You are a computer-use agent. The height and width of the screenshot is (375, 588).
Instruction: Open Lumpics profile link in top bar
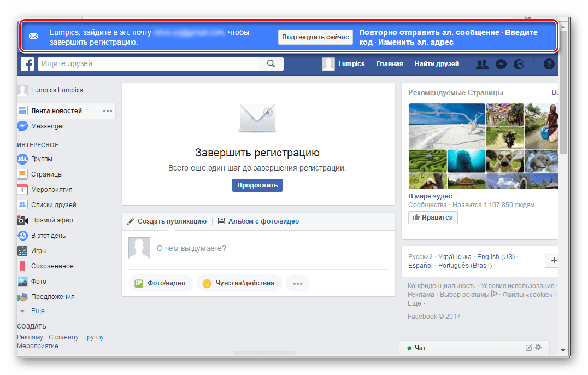351,64
